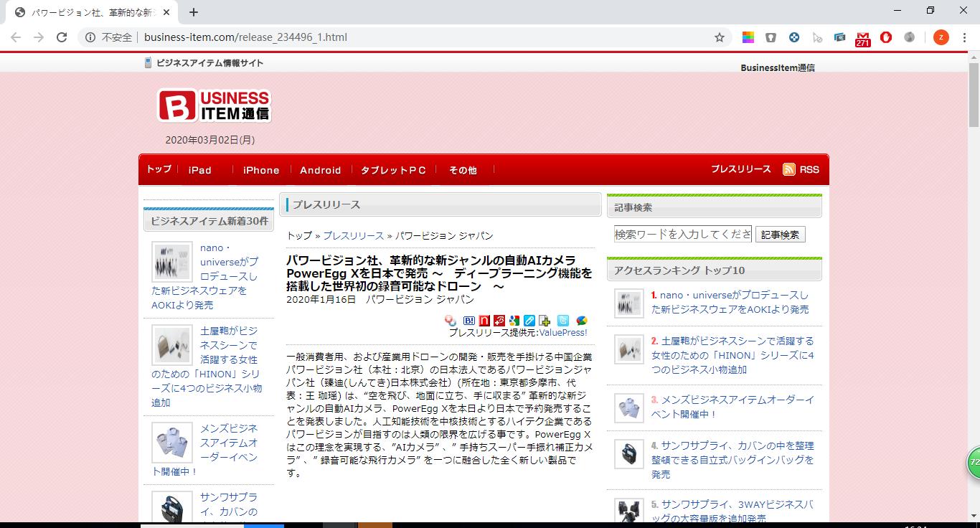Expand the タブレットPC navigation menu
This screenshot has height=528, width=980.
point(393,169)
